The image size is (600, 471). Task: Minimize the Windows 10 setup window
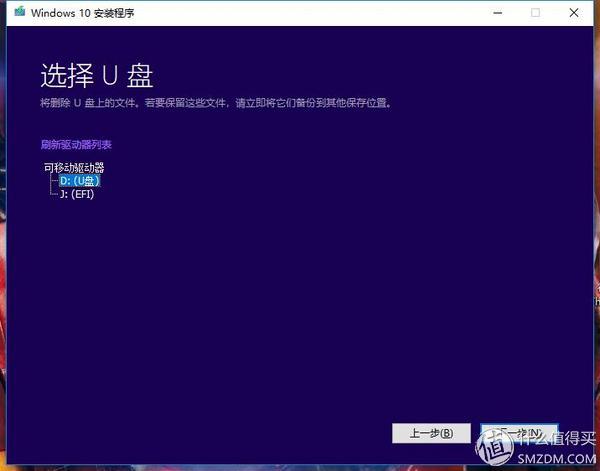tap(497, 13)
